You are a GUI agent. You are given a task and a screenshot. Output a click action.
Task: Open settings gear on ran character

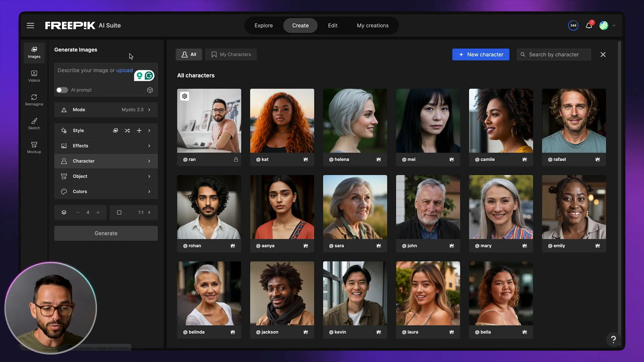(185, 97)
